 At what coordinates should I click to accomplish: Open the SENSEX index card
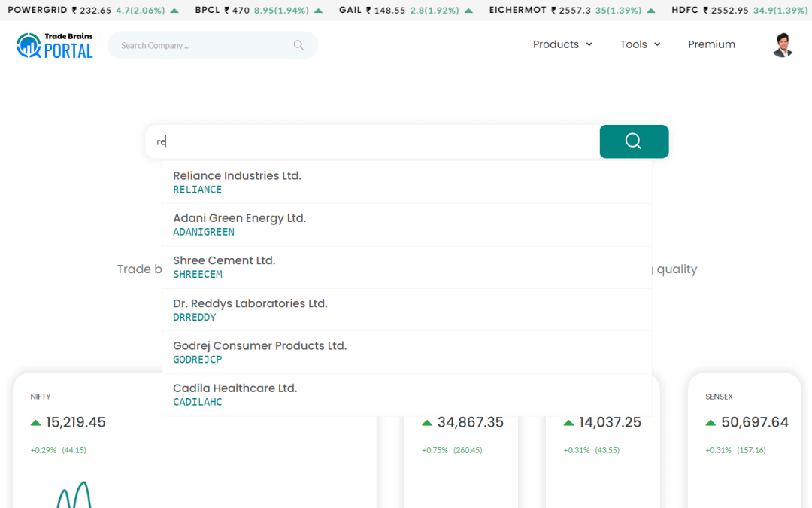(x=744, y=440)
